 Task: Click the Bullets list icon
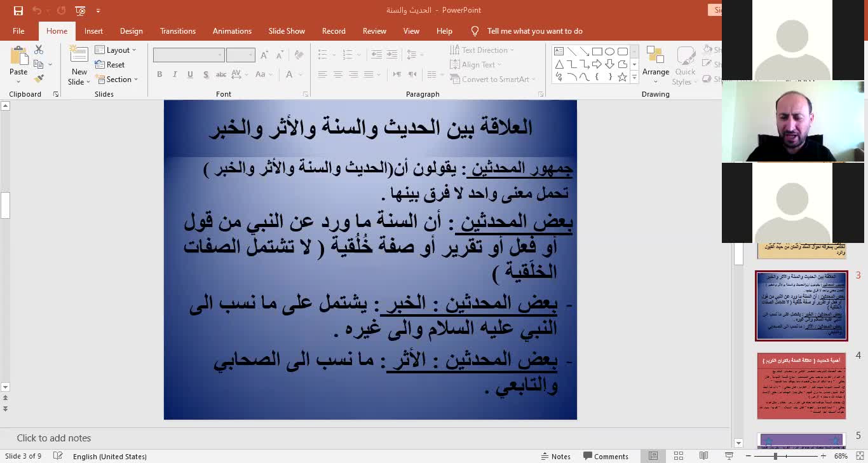(322, 55)
